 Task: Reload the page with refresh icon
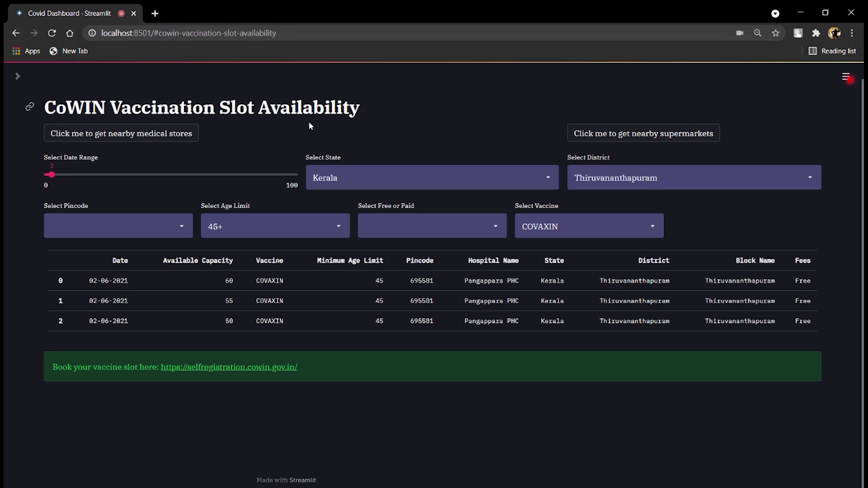52,33
